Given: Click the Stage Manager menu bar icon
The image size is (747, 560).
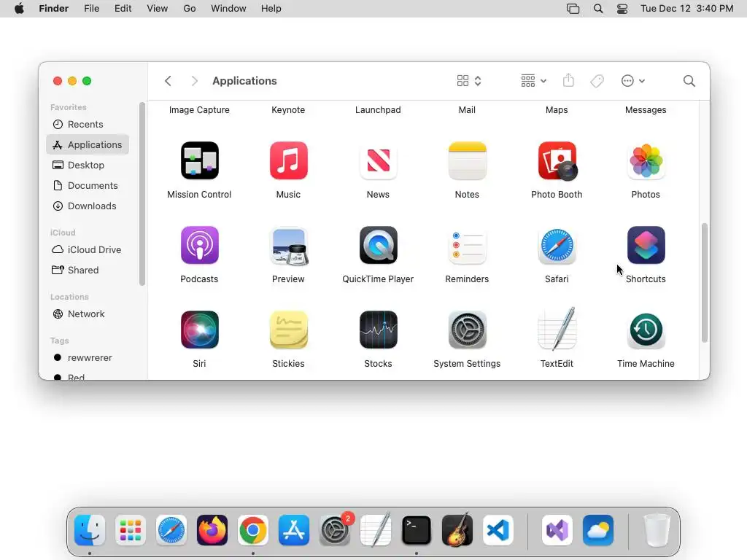Looking at the screenshot, I should (573, 9).
